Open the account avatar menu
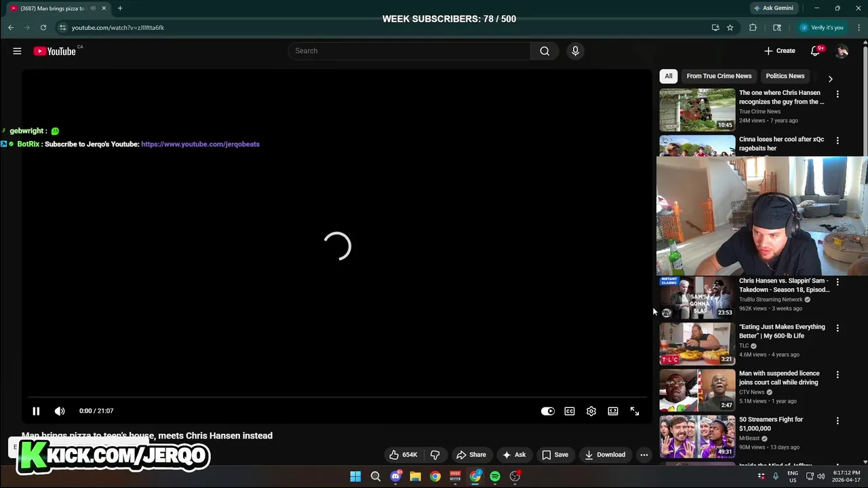The image size is (868, 488). click(x=842, y=51)
